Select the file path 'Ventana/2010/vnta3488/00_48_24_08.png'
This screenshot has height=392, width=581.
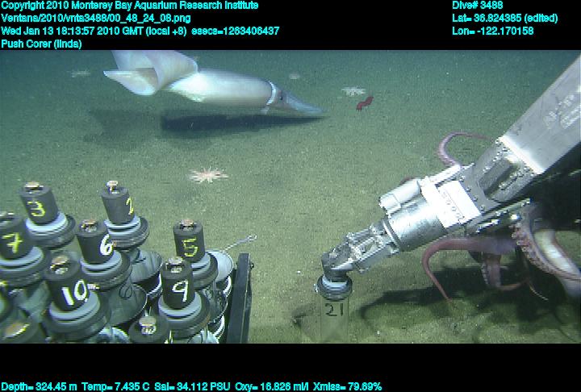pyautogui.click(x=96, y=19)
